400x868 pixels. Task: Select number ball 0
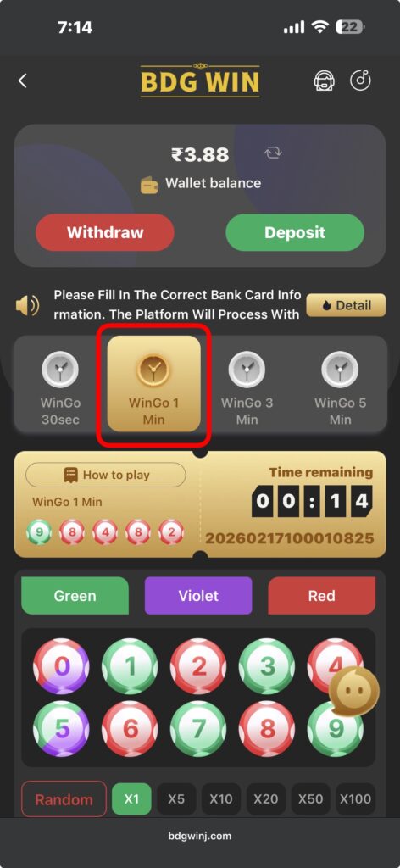pos(61,666)
